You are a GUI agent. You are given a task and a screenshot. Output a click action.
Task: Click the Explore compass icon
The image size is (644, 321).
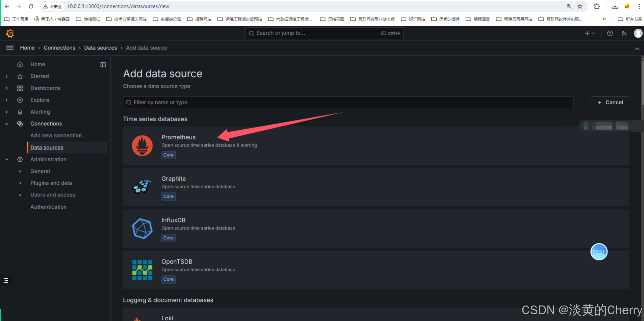[x=20, y=100]
